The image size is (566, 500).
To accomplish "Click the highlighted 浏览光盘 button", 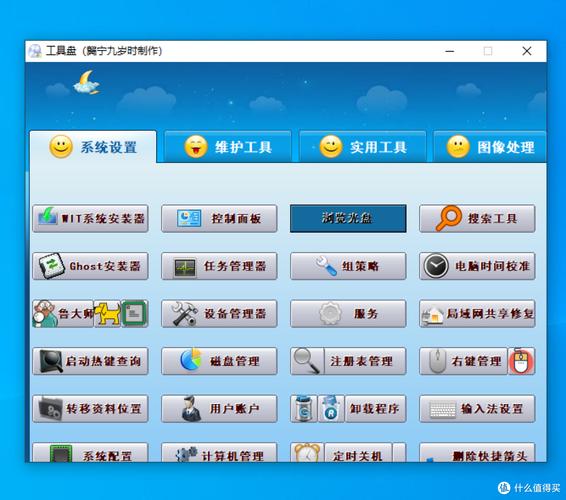I will click(x=348, y=218).
